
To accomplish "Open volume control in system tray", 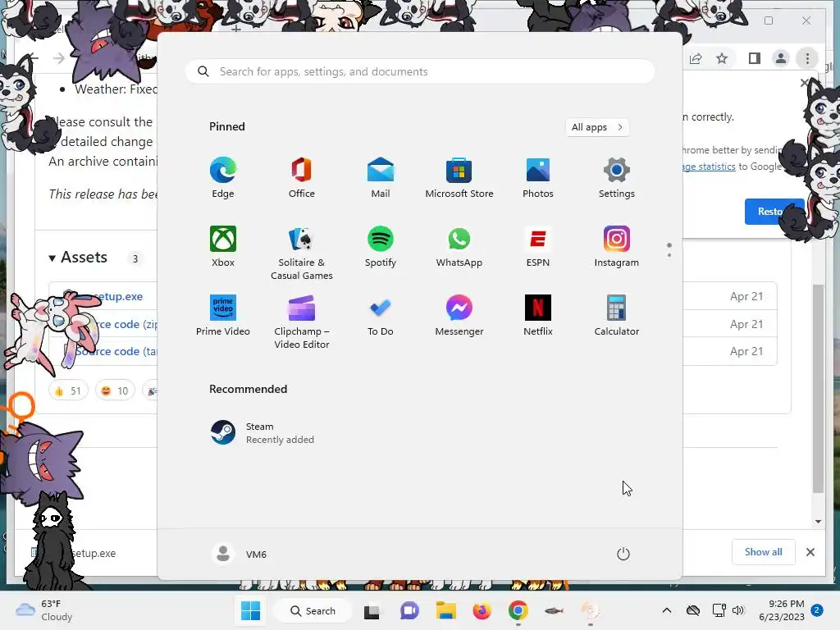I will (x=738, y=610).
